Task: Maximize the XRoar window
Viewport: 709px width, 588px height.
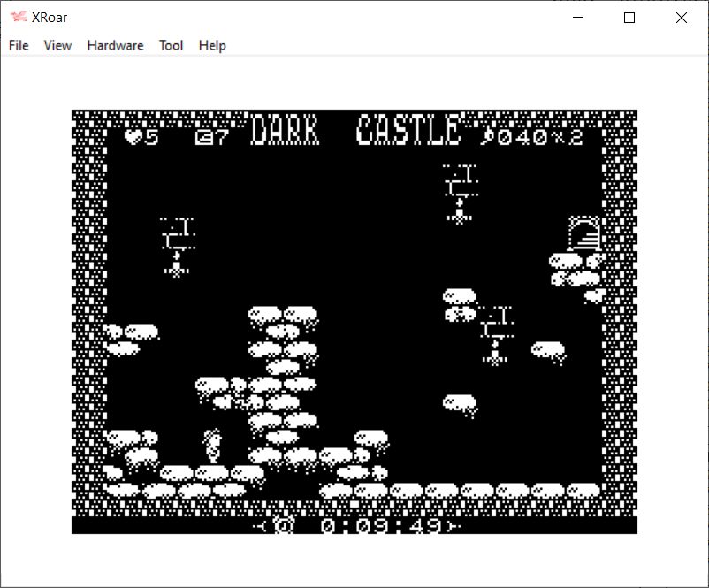Action: (629, 18)
